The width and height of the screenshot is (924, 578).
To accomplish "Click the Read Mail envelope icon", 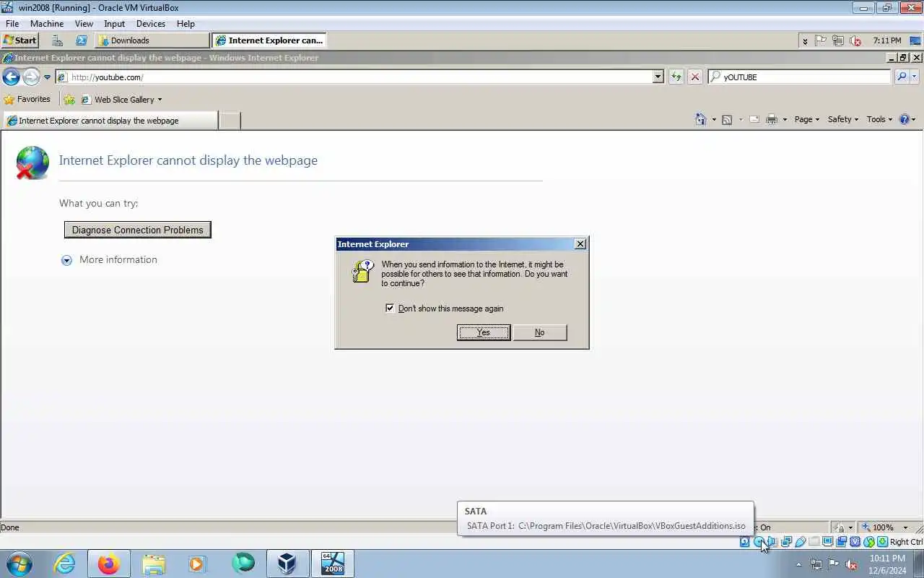I will pos(754,119).
